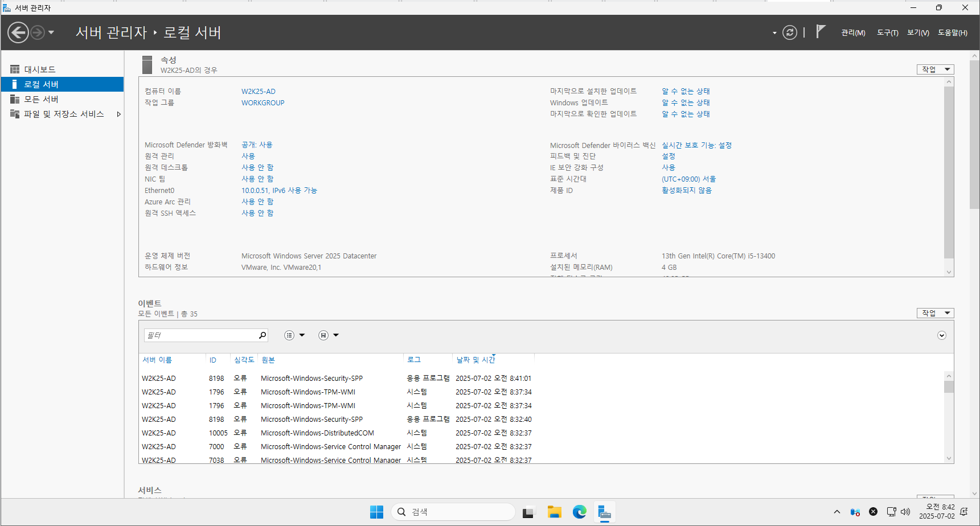Click the notification bell tray icon
The image size is (980, 526).
pyautogui.click(x=964, y=512)
